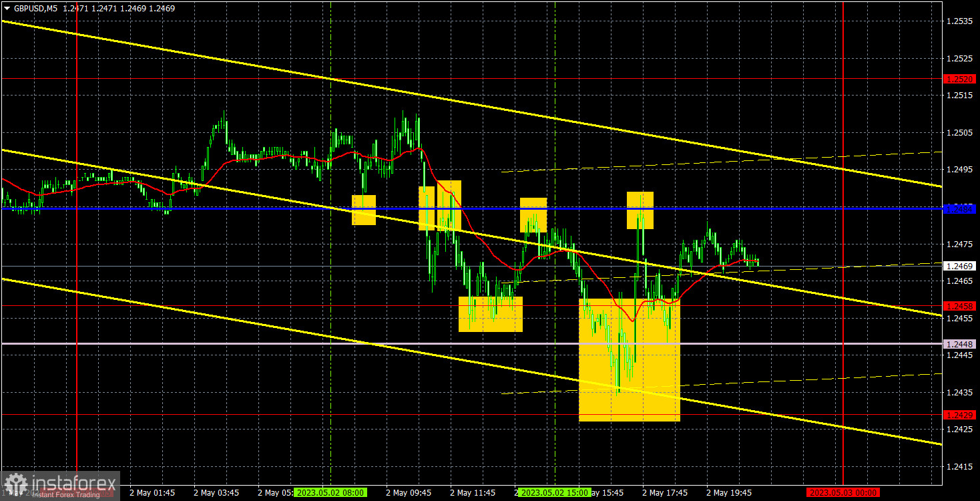Click the 1.2535 value on price axis
This screenshot has width=980, height=501.
point(960,22)
